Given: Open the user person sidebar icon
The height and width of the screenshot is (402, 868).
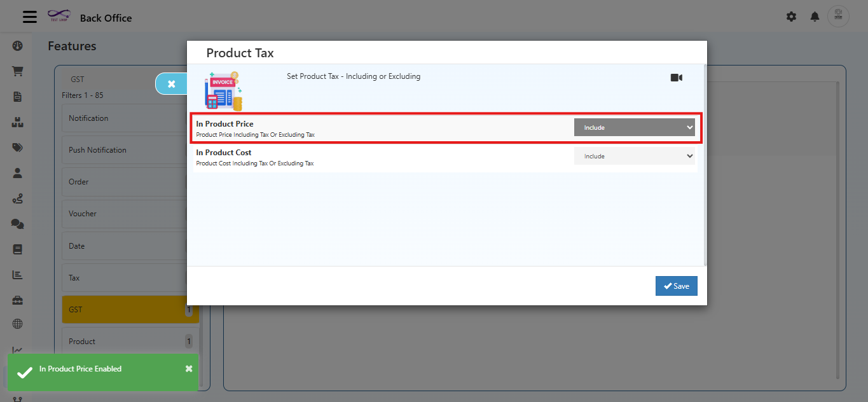Looking at the screenshot, I should click(17, 173).
